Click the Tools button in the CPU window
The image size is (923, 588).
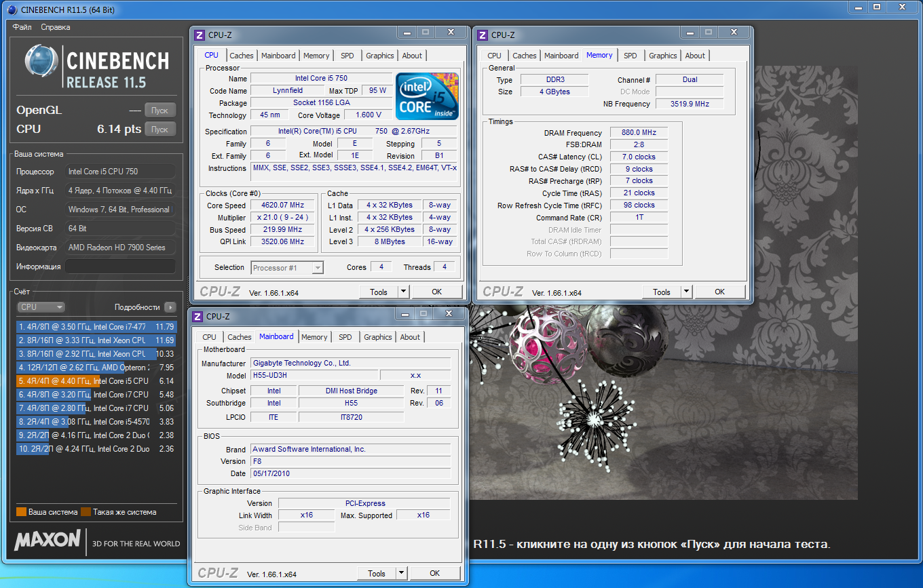click(x=378, y=292)
